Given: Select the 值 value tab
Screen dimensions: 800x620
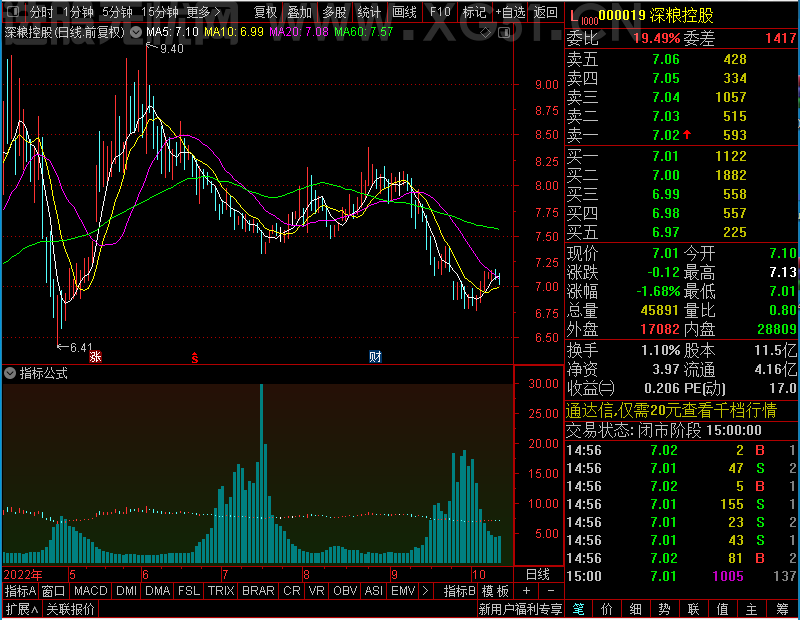Looking at the screenshot, I should point(722,609).
